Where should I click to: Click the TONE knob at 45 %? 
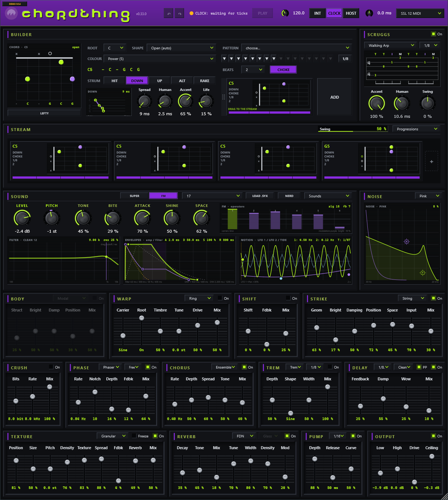coord(83,218)
